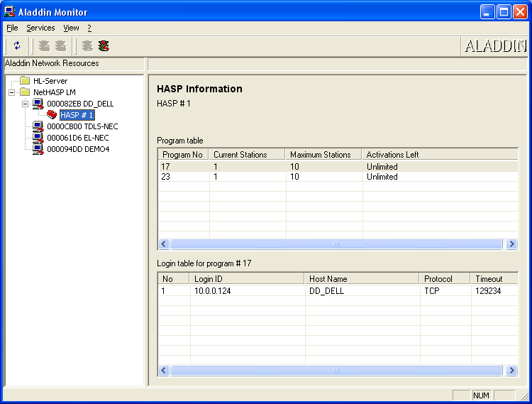
Task: Click the Current Stations column header
Action: [x=247, y=155]
